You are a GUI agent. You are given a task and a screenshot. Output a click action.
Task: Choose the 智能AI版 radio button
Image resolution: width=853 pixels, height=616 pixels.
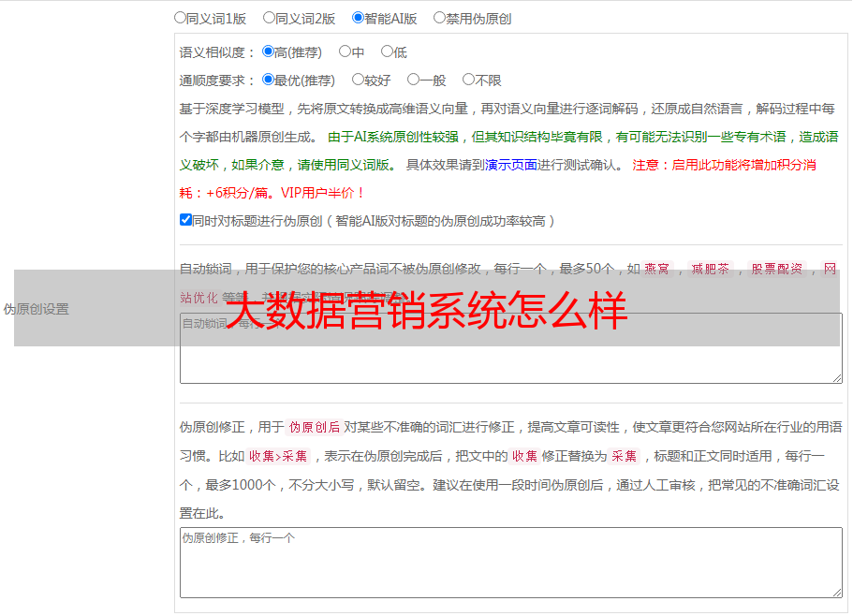(x=359, y=18)
